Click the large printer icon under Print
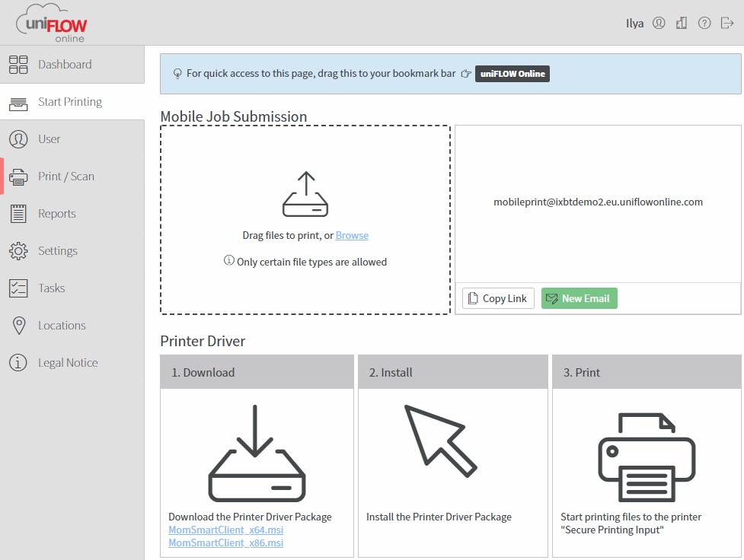The height and width of the screenshot is (560, 744). click(x=647, y=457)
